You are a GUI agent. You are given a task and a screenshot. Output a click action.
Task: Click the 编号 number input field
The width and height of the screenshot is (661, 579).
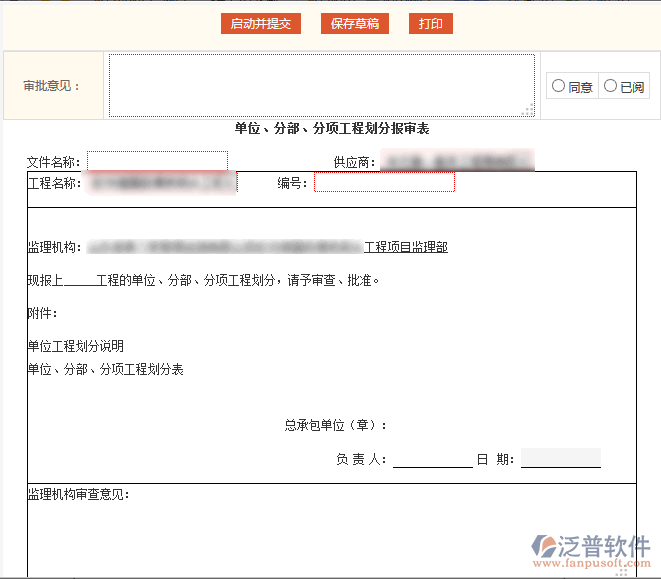(x=384, y=183)
